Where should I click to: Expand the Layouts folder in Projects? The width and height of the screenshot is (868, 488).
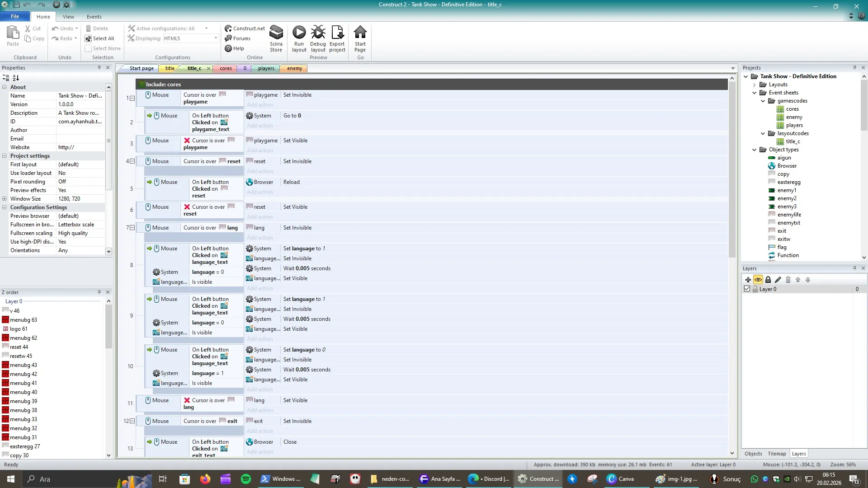pyautogui.click(x=754, y=84)
